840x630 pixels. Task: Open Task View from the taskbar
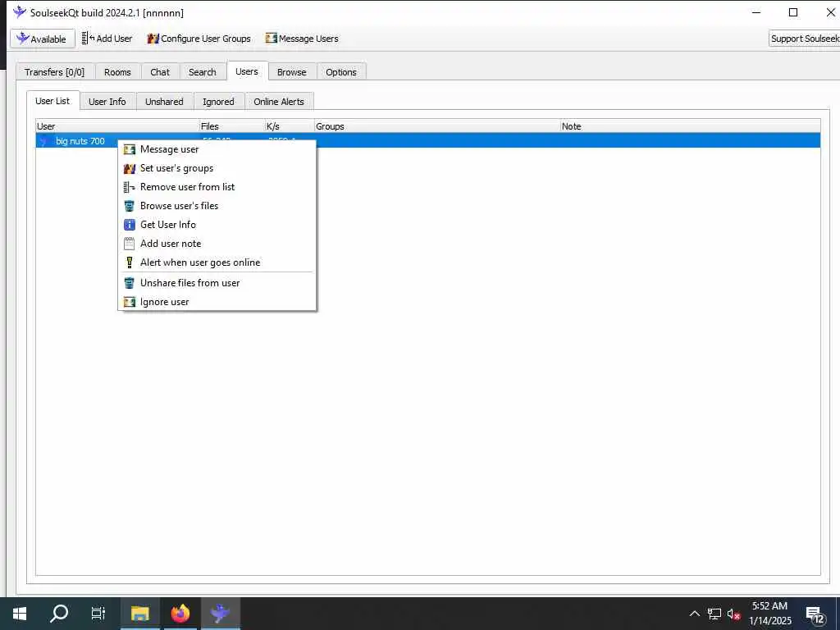point(98,614)
